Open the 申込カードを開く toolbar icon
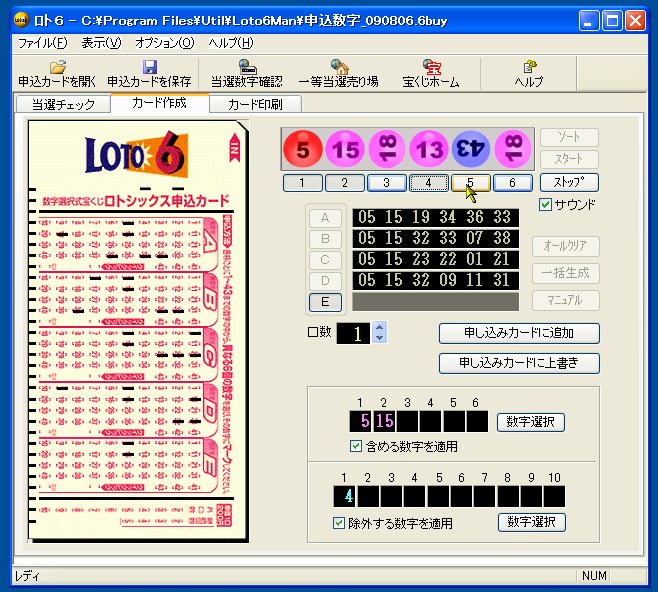This screenshot has height=592, width=658. point(57,74)
